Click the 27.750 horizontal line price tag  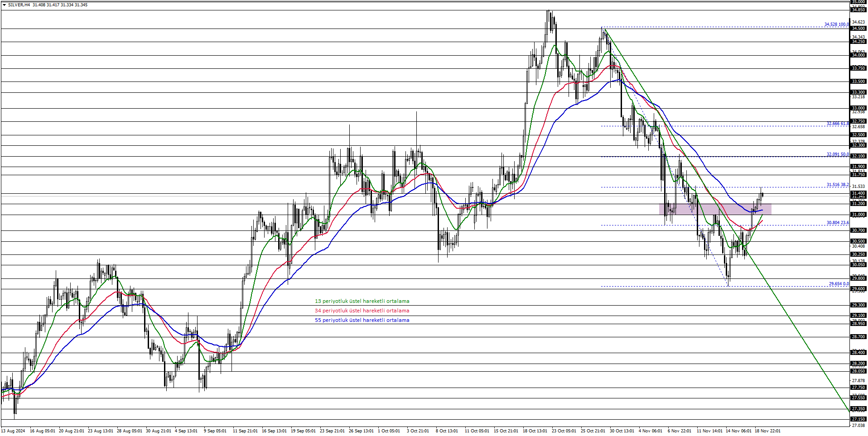pos(858,388)
